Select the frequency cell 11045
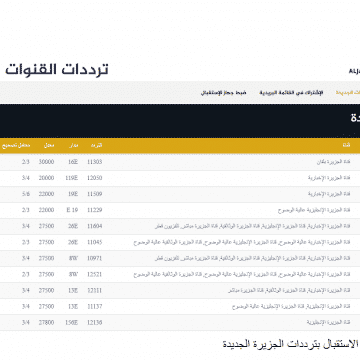Image resolution: width=360 pixels, height=360 pixels. point(95,242)
